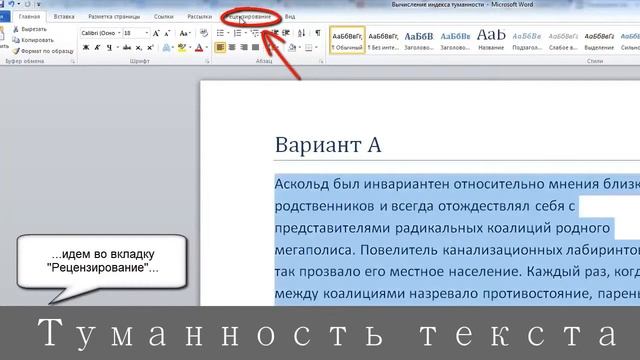Toggle italic К formatting
The width and height of the screenshot is (640, 360).
98,48
